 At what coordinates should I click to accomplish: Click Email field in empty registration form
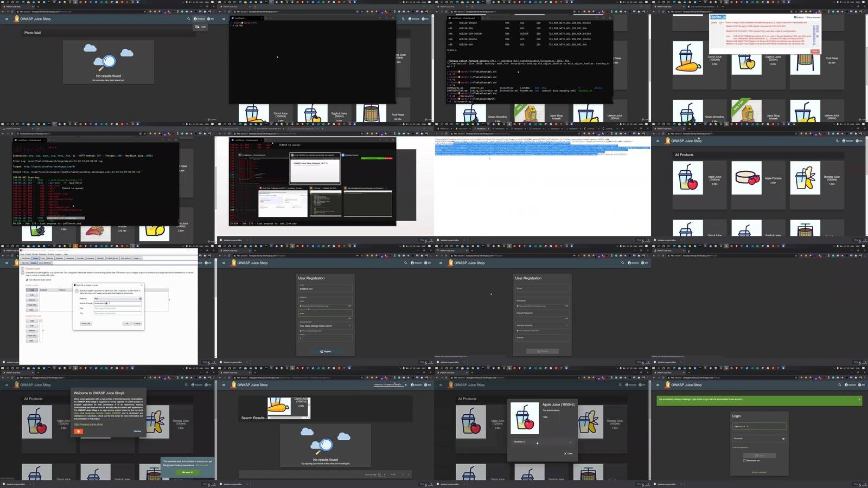pyautogui.click(x=542, y=289)
